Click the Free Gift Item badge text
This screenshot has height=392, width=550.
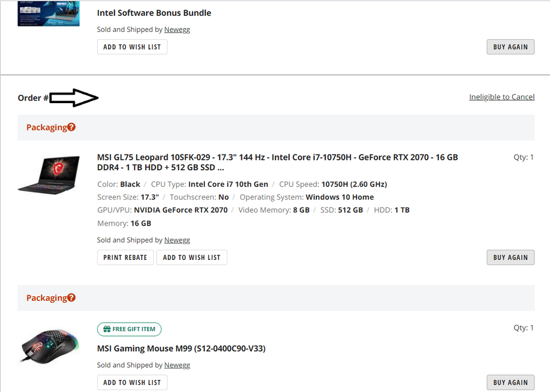coord(134,329)
